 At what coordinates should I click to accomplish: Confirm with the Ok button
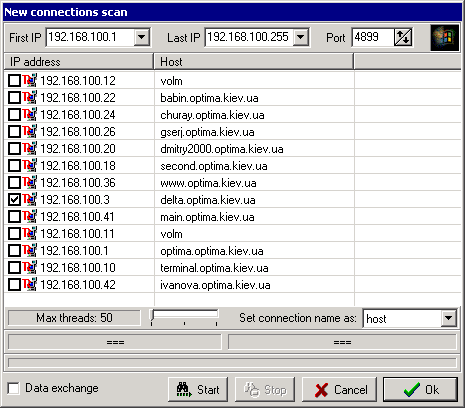point(420,389)
